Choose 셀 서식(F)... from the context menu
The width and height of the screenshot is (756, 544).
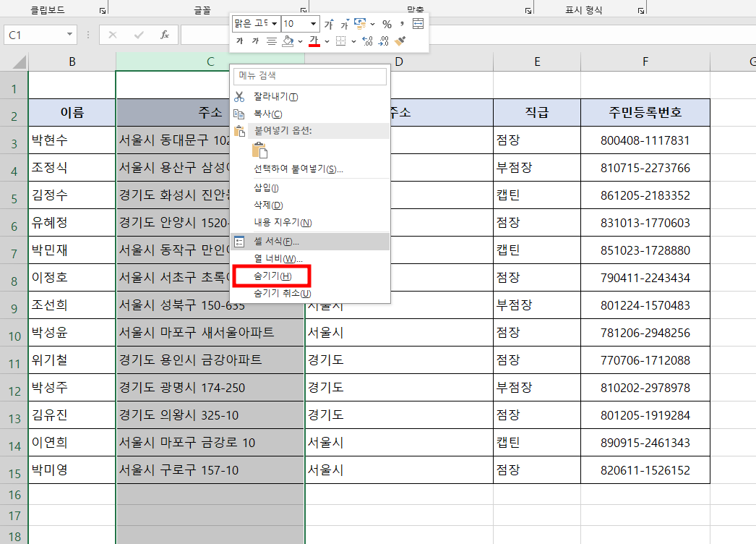(309, 242)
